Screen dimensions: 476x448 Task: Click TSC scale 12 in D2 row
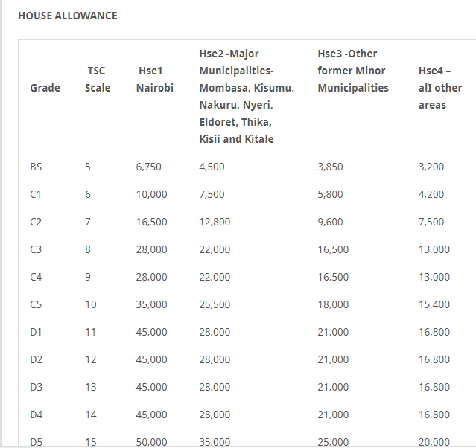tap(90, 359)
